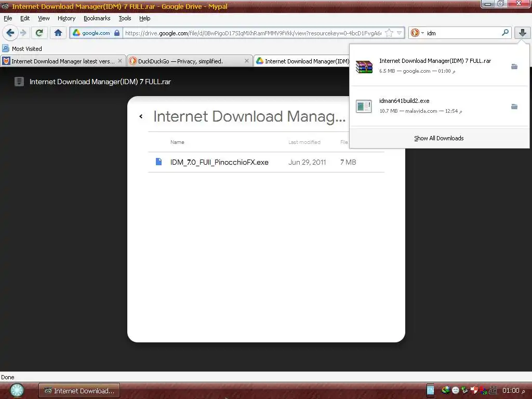The height and width of the screenshot is (399, 532).
Task: Open containing folder for idman641build2.exe
Action: [x=514, y=107]
